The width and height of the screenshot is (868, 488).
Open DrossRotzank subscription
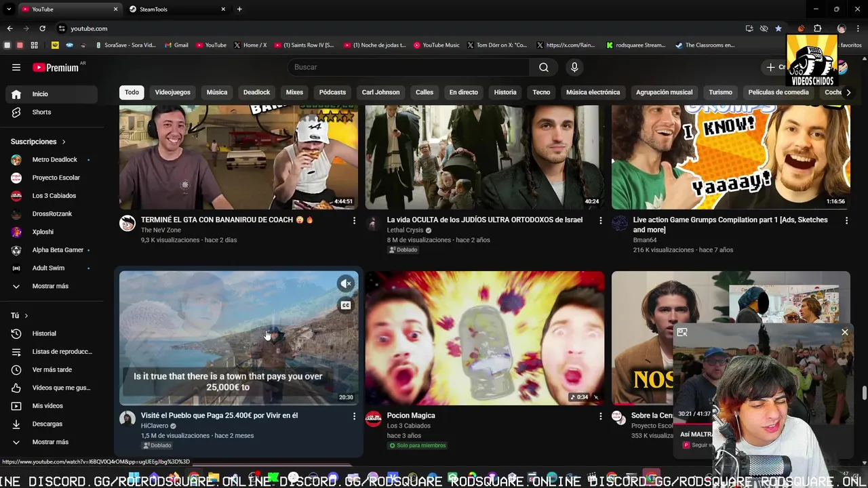point(51,214)
